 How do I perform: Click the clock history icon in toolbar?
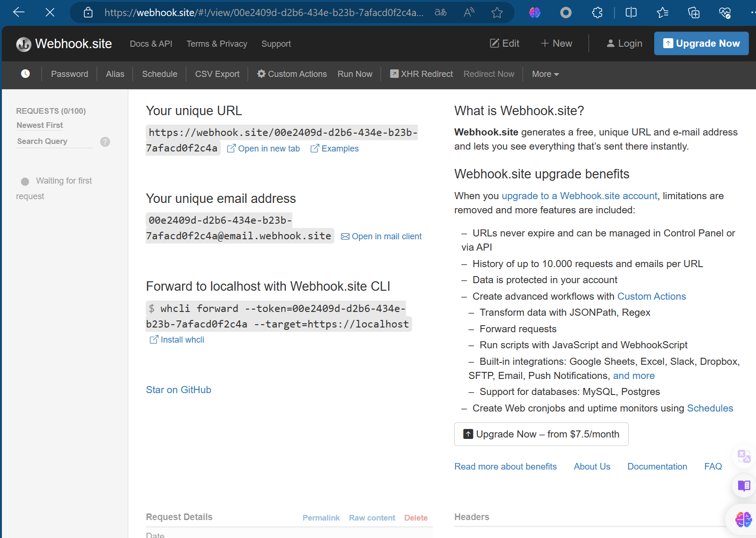(25, 74)
